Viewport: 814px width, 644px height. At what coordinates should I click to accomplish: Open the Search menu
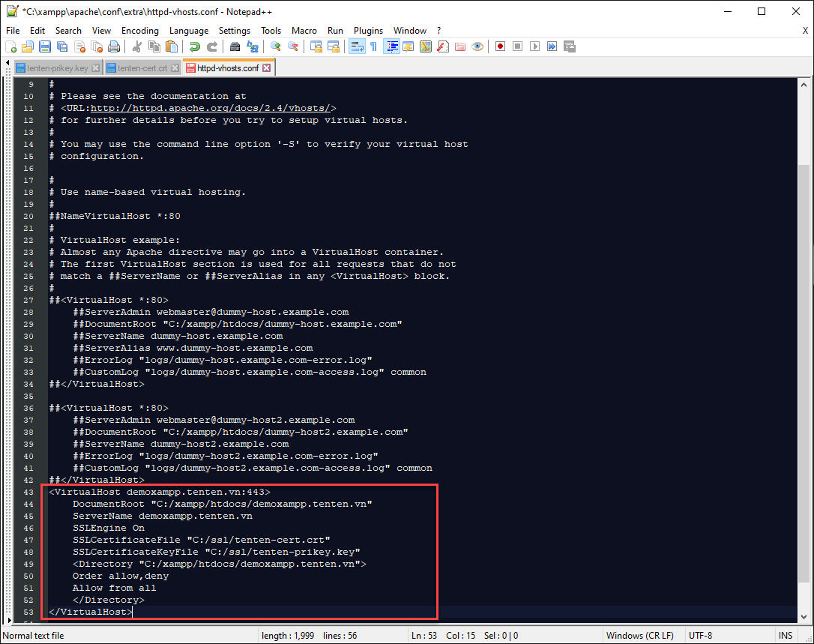pos(68,31)
